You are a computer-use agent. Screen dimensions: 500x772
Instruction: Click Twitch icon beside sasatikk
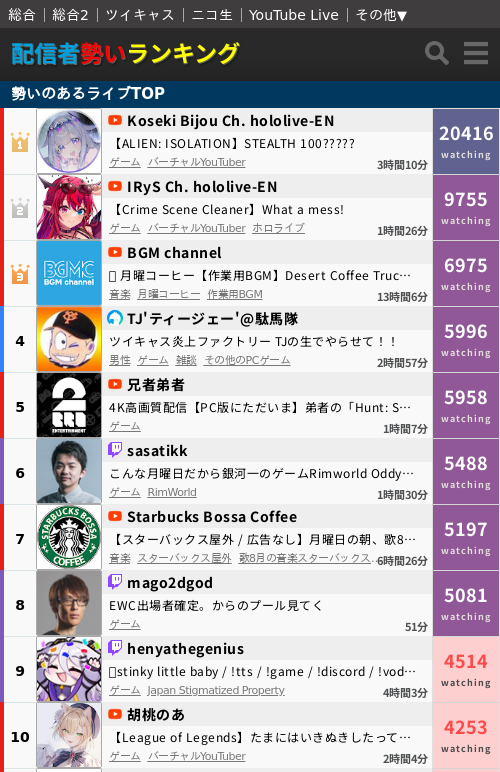click(115, 450)
